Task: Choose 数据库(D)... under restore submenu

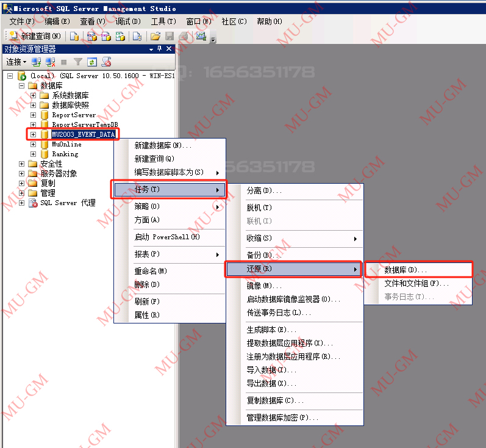Action: [418, 270]
